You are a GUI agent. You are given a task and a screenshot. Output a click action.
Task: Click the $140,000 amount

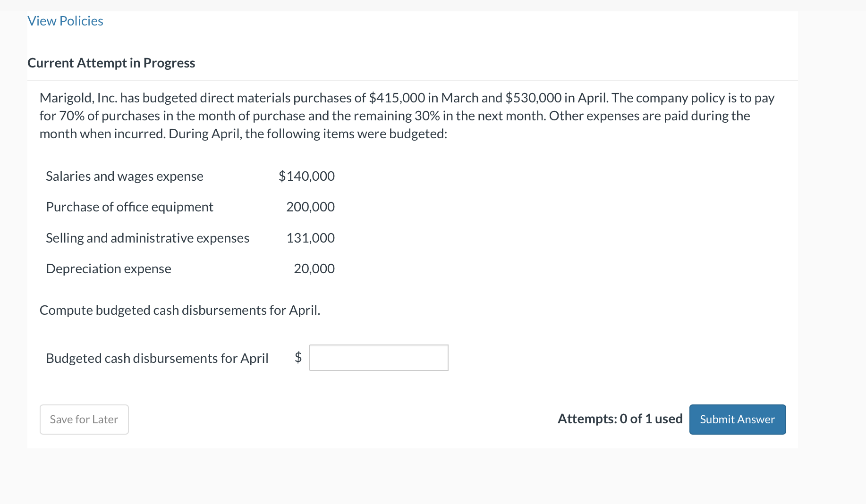pos(306,176)
